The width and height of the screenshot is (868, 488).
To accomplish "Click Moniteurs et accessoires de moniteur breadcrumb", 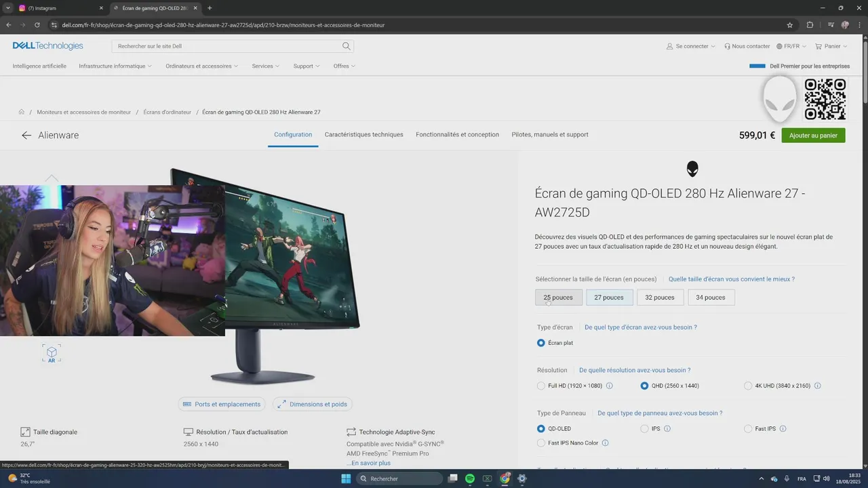I will click(x=84, y=112).
